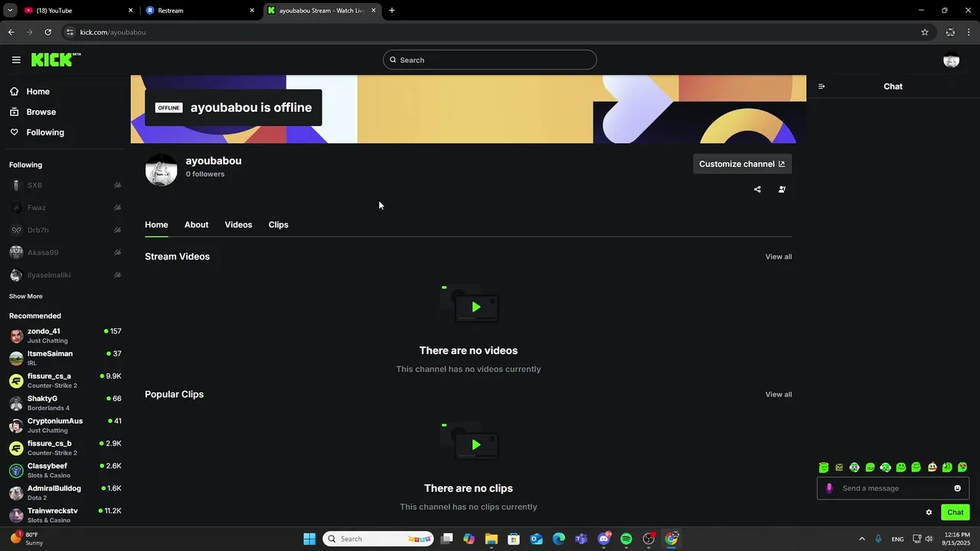Screen dimensions: 980x551
Task: Open followed channel Fwaz
Action: click(x=65, y=207)
